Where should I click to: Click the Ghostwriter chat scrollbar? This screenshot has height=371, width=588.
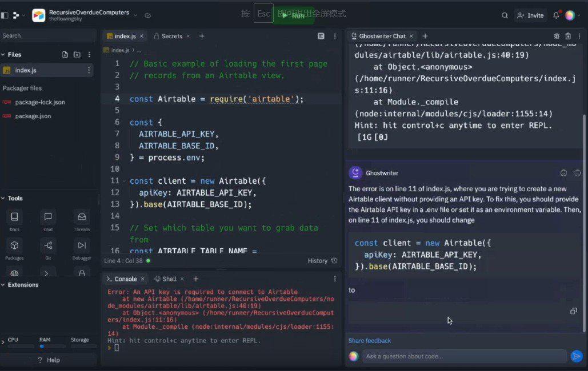pyautogui.click(x=584, y=223)
